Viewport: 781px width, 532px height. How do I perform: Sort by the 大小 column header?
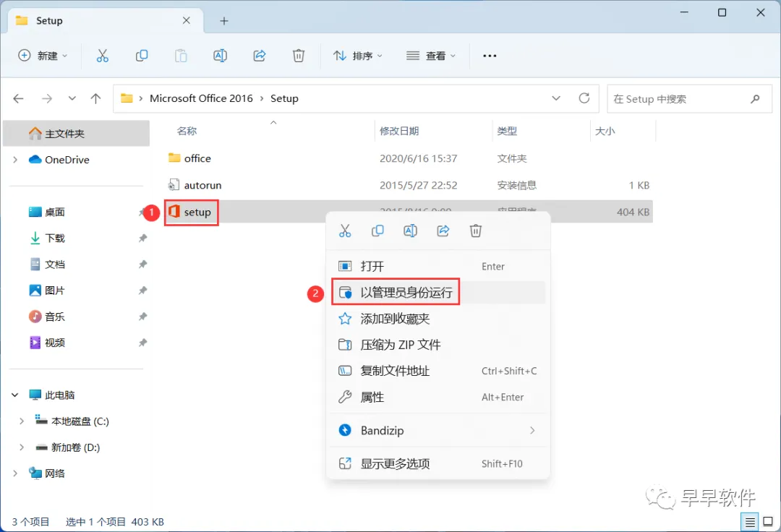[x=605, y=131]
